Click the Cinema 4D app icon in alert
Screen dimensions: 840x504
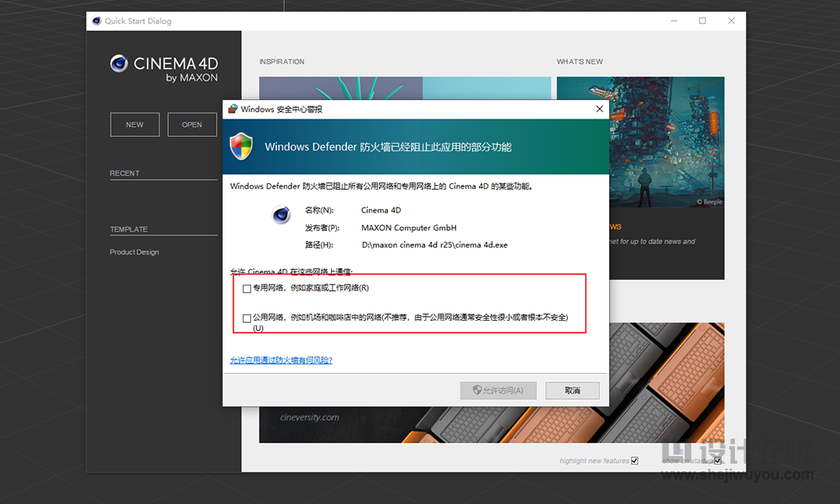click(x=281, y=215)
